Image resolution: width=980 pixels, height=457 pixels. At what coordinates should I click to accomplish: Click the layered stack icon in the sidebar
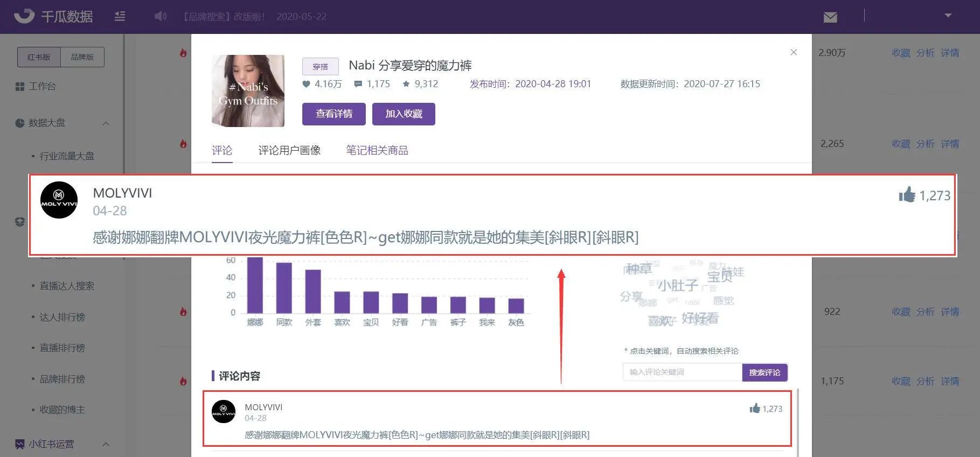20,222
